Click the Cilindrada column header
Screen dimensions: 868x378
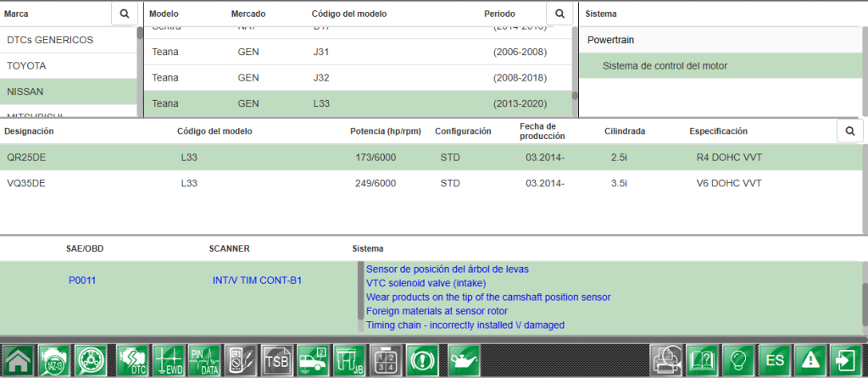[x=625, y=131]
